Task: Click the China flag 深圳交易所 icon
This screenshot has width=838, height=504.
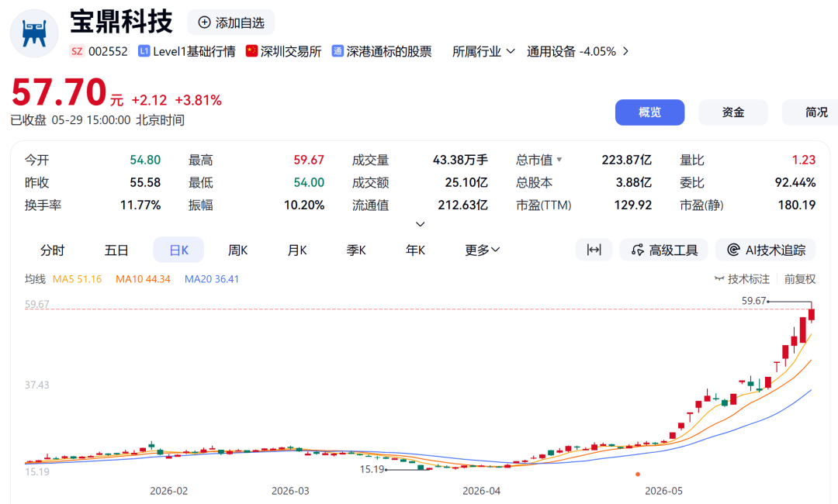Action: tap(251, 50)
